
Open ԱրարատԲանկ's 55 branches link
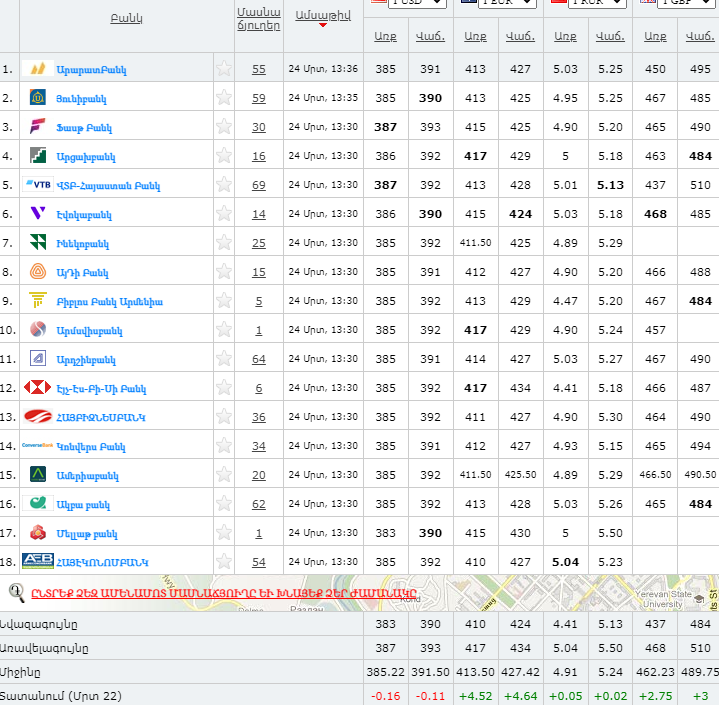(x=259, y=69)
